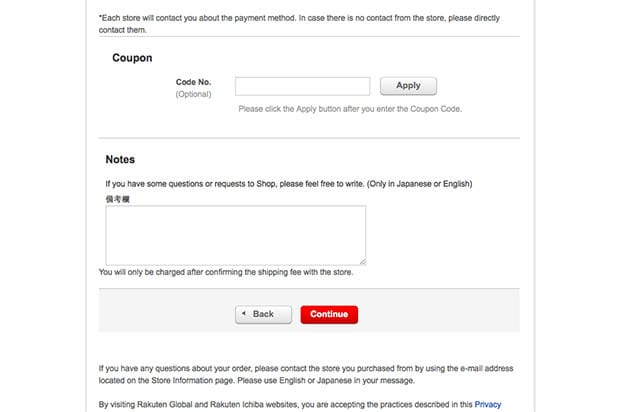Go back using the Back button
The height and width of the screenshot is (412, 640).
tap(263, 314)
